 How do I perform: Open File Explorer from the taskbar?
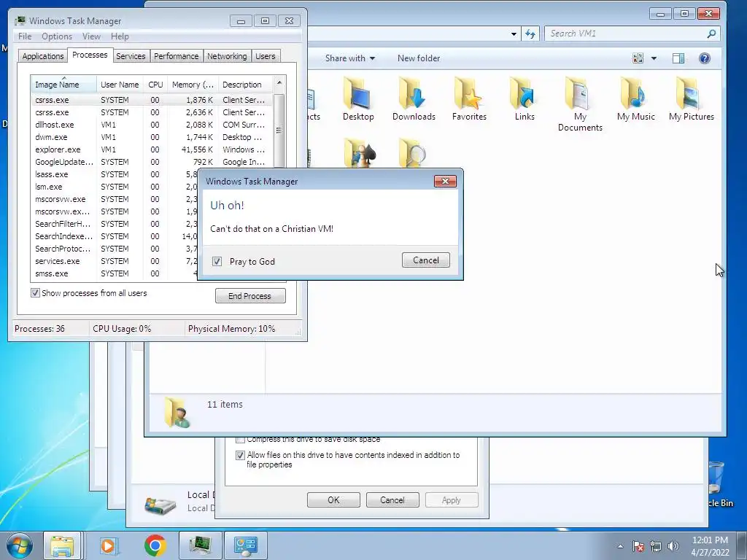point(63,545)
